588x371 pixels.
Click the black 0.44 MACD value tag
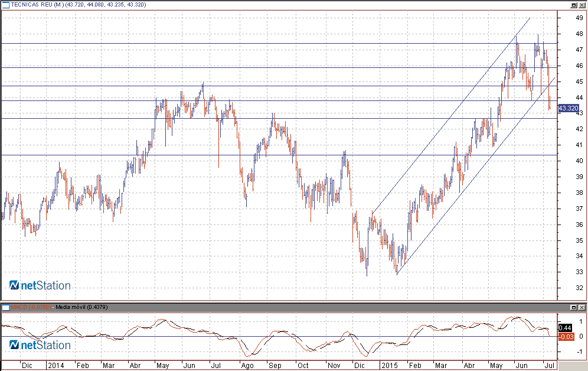tap(565, 328)
